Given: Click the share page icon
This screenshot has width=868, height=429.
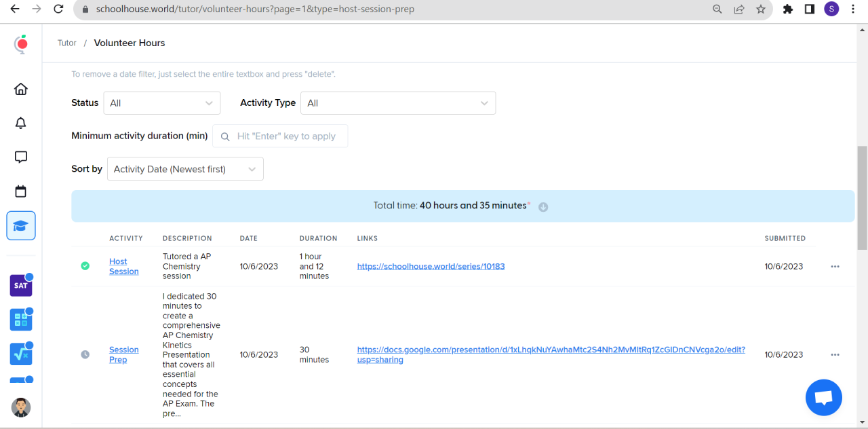Looking at the screenshot, I should click(739, 10).
